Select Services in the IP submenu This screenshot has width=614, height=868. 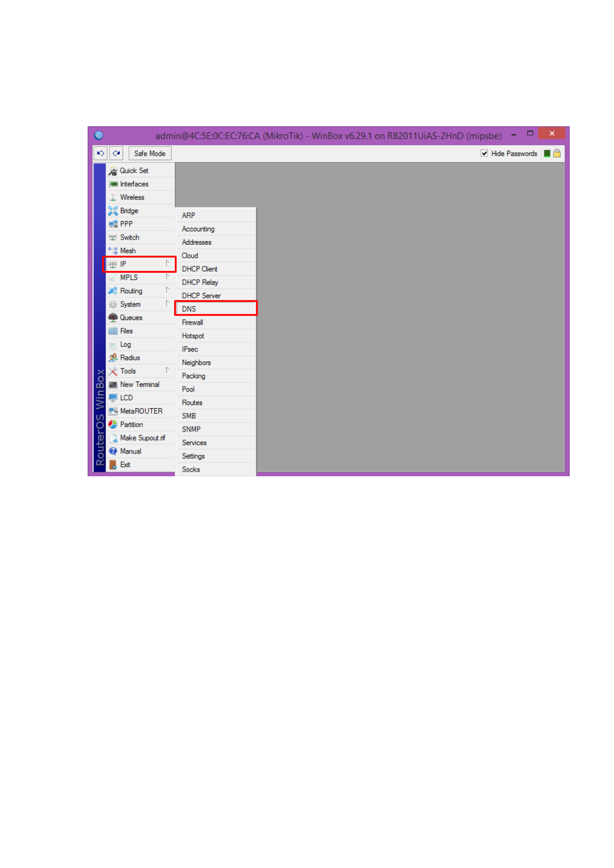(x=216, y=443)
